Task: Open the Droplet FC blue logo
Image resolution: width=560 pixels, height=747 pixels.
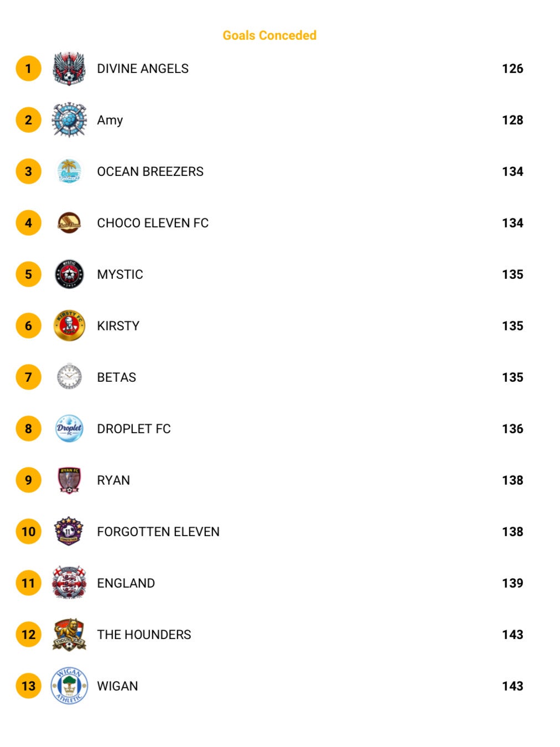Action: (x=69, y=428)
